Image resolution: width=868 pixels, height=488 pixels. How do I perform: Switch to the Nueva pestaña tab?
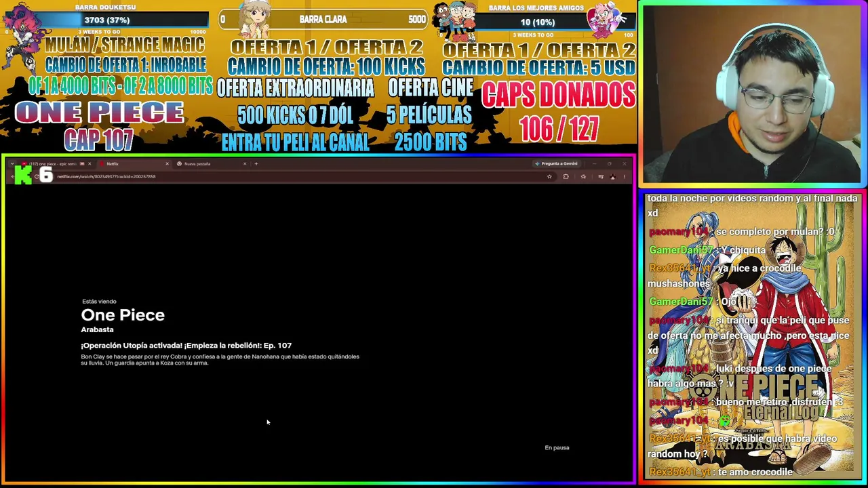pyautogui.click(x=210, y=164)
